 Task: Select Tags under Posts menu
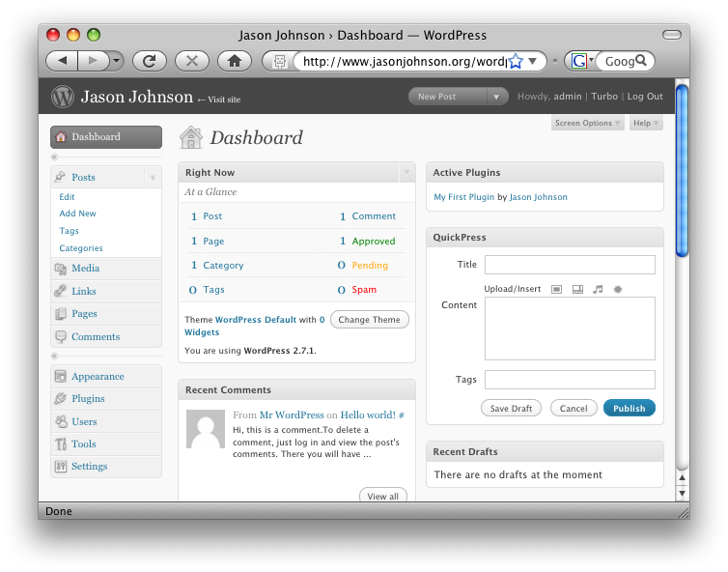click(x=69, y=231)
